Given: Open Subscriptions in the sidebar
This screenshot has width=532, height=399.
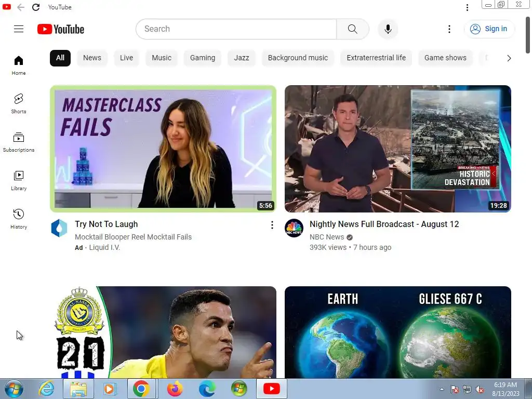Looking at the screenshot, I should tap(19, 142).
